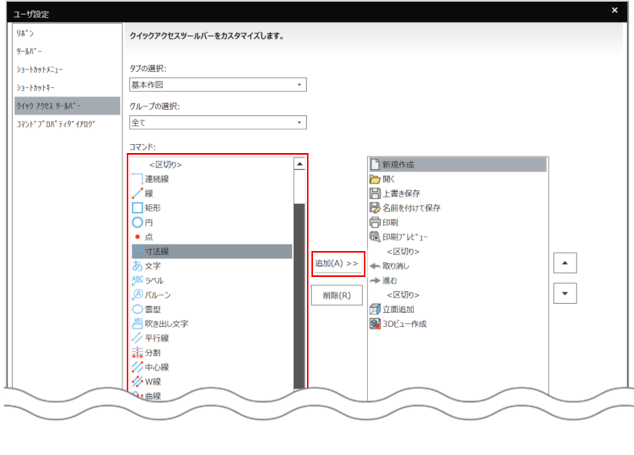Open the グループの選択 dropdown
Screen dimensions: 634x455
(x=218, y=123)
